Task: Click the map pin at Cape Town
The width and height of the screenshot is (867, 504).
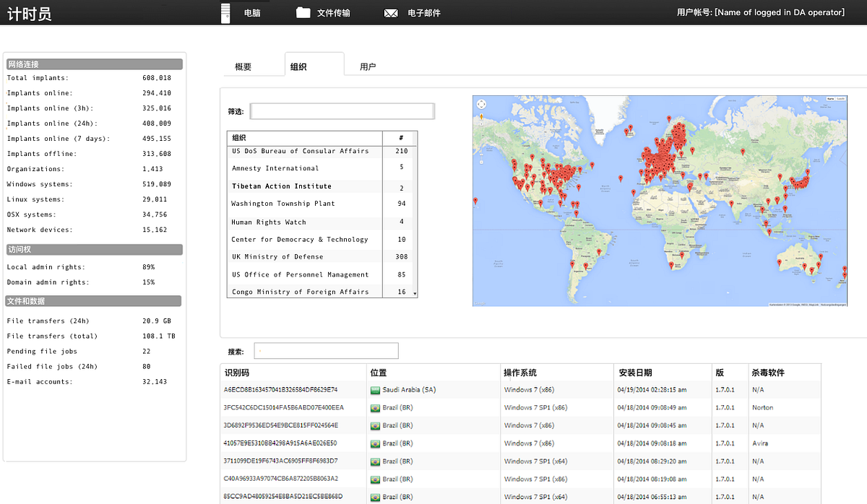Action: pos(671,265)
